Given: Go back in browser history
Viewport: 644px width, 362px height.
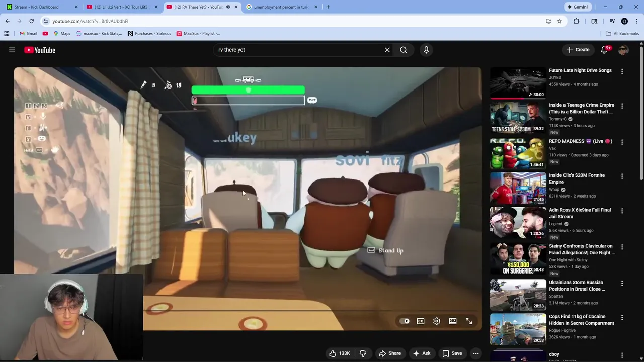Looking at the screenshot, I should 7,21.
